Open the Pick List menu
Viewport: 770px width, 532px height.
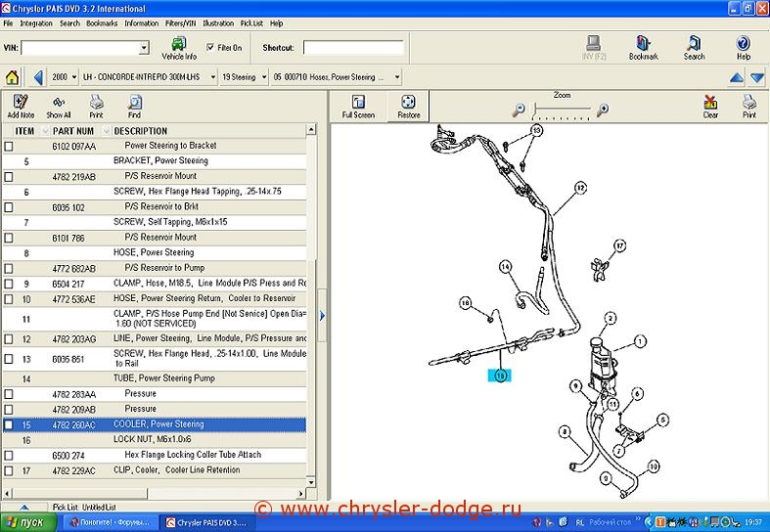251,23
